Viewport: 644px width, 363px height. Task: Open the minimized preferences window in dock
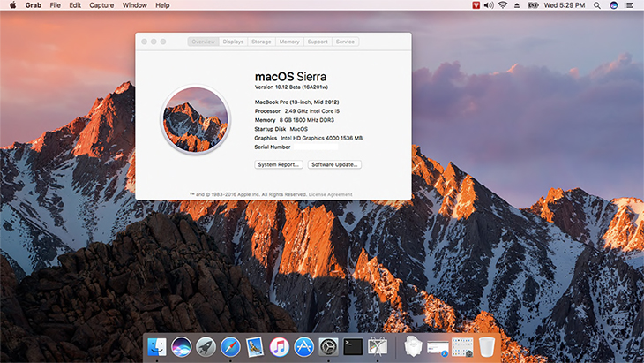click(x=462, y=347)
